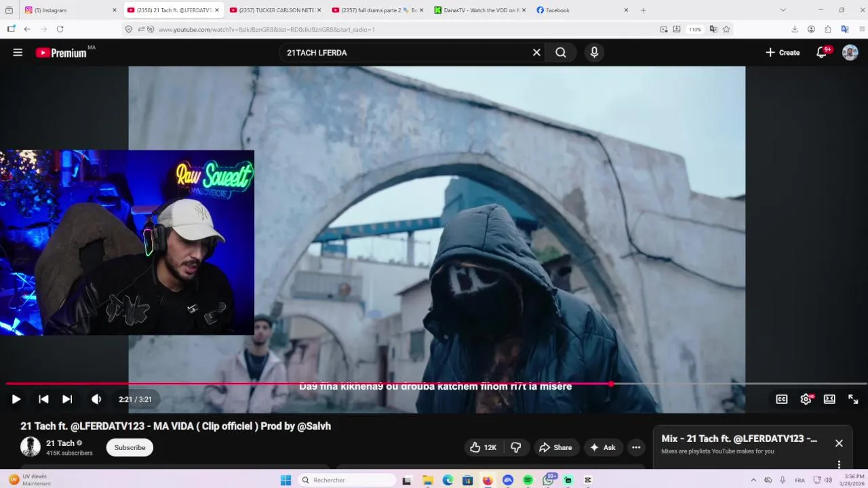Translate page icon in address bar
Screen dimensions: 868x488
click(713, 29)
